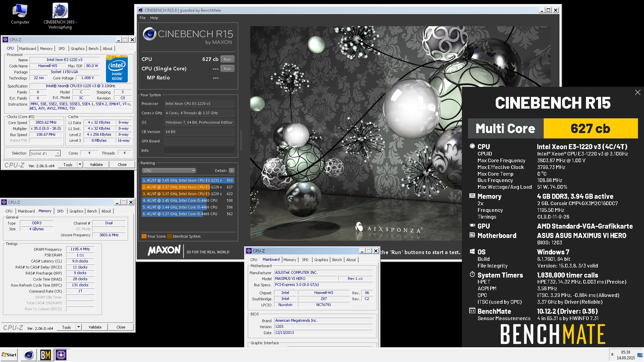644x362 pixels.
Task: Expand Tools dropdown arrow in top CPU-Z
Action: pos(80,165)
